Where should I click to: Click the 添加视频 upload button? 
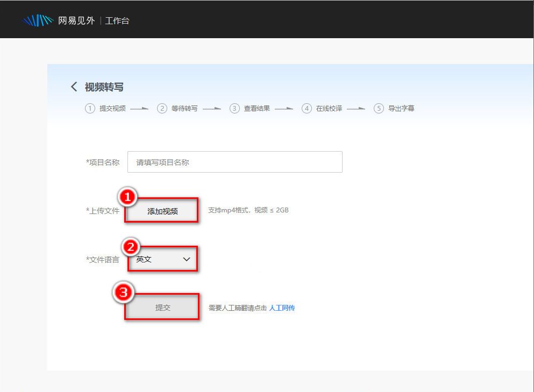coord(162,211)
